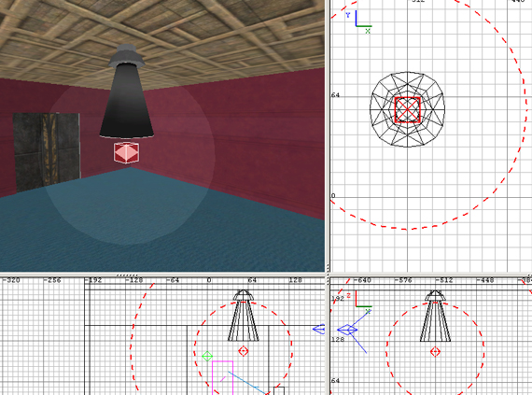Select the small black square brush in front view
This screenshot has height=395, width=532.
click(x=279, y=390)
